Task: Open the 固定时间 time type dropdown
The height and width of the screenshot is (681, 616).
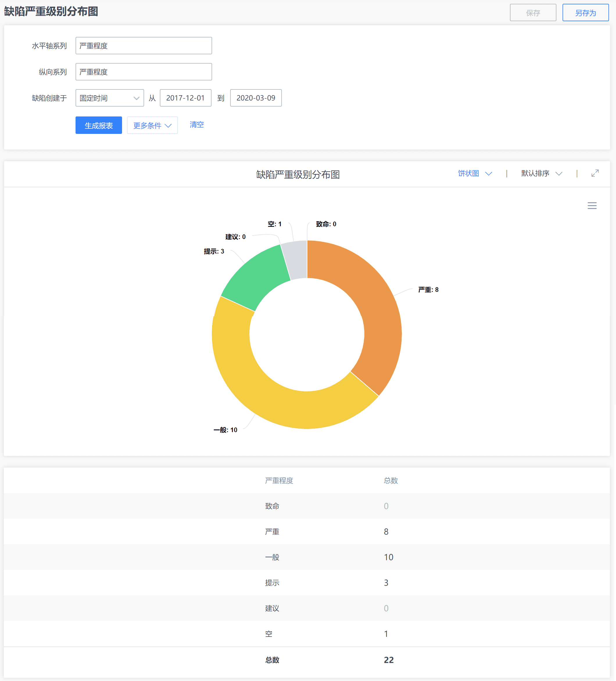Action: click(x=110, y=98)
